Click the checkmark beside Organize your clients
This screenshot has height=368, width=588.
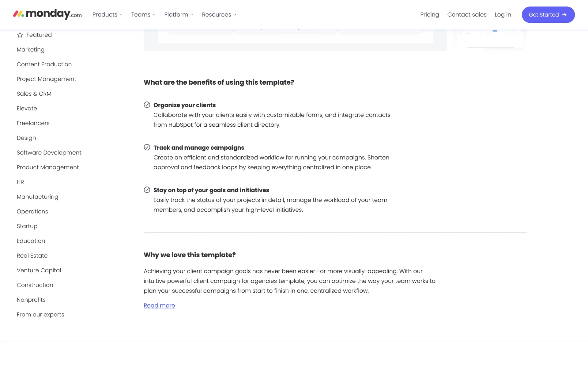147,105
